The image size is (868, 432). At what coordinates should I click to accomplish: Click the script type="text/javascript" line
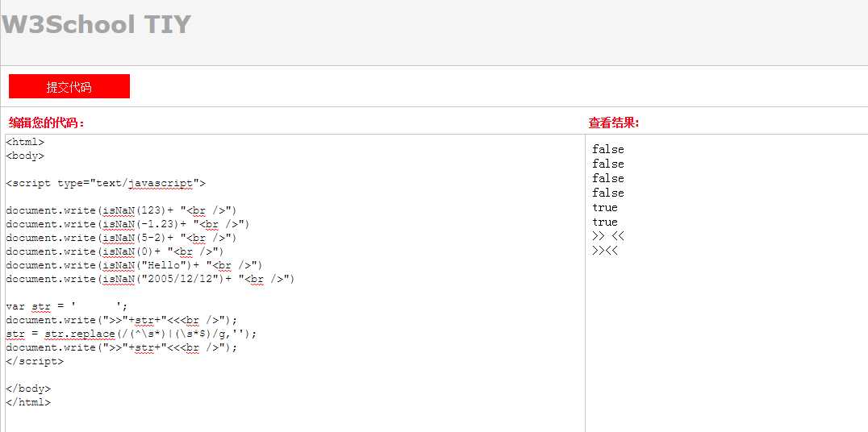106,183
